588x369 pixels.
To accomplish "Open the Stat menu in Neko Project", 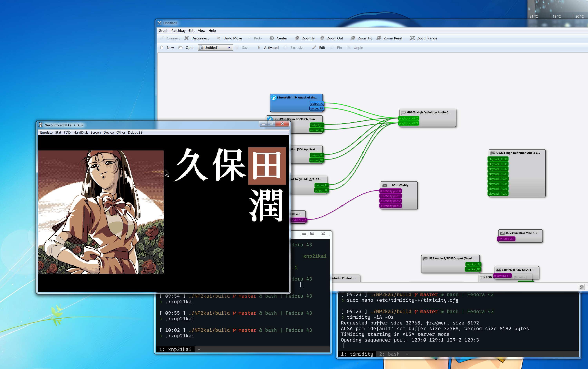I will tap(58, 132).
